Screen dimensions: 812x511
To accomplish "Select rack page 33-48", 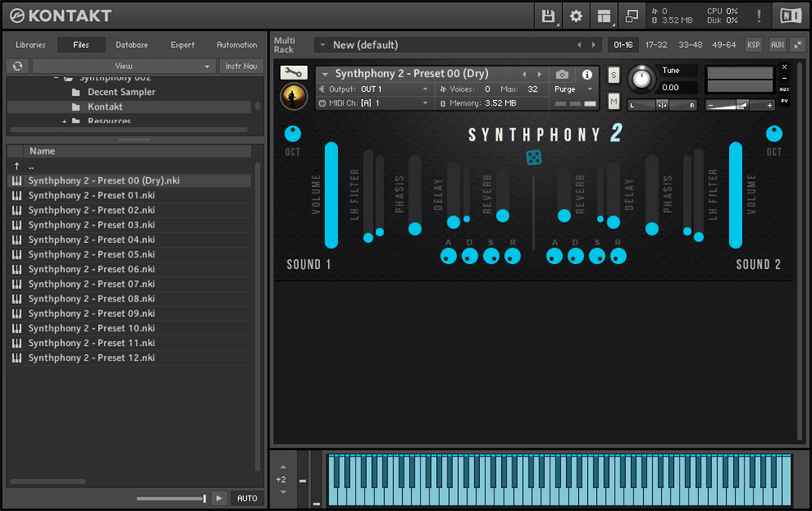I will click(x=690, y=45).
